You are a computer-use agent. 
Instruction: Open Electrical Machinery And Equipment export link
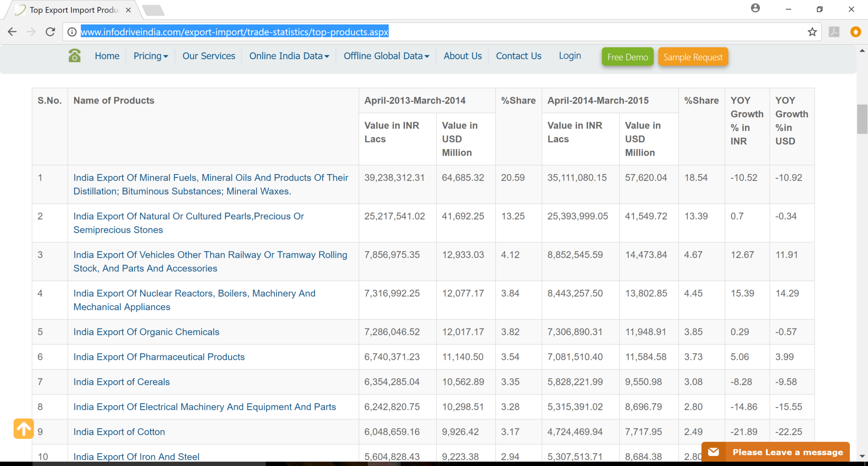pos(205,407)
